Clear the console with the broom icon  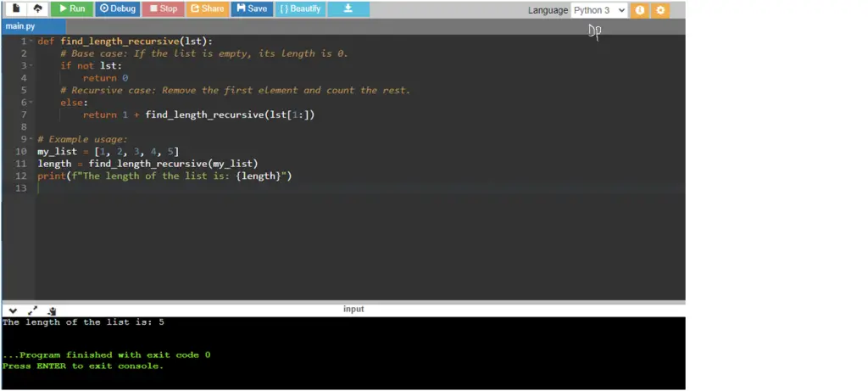pyautogui.click(x=52, y=311)
